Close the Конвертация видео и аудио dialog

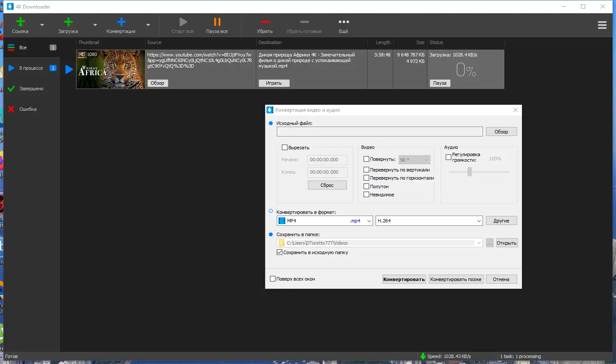click(515, 110)
